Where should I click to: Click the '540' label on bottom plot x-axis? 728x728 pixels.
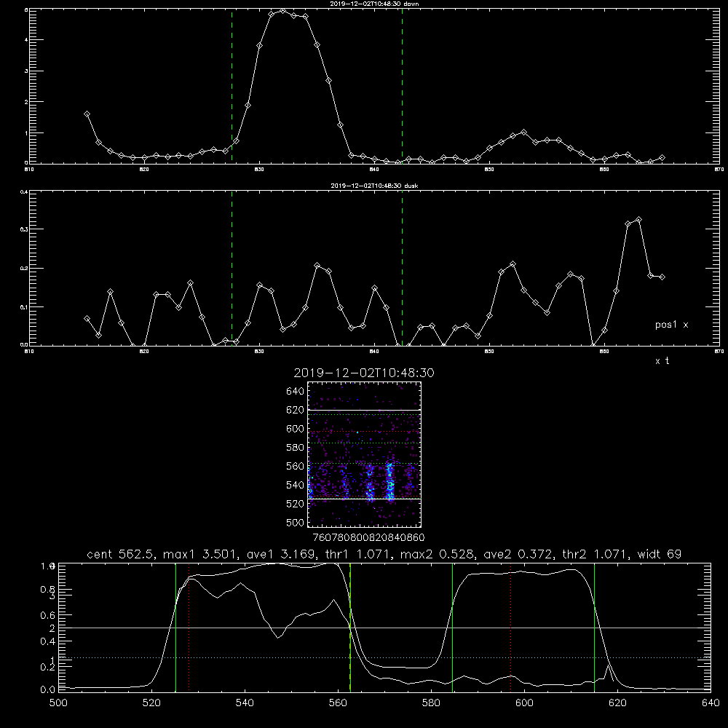tap(245, 703)
